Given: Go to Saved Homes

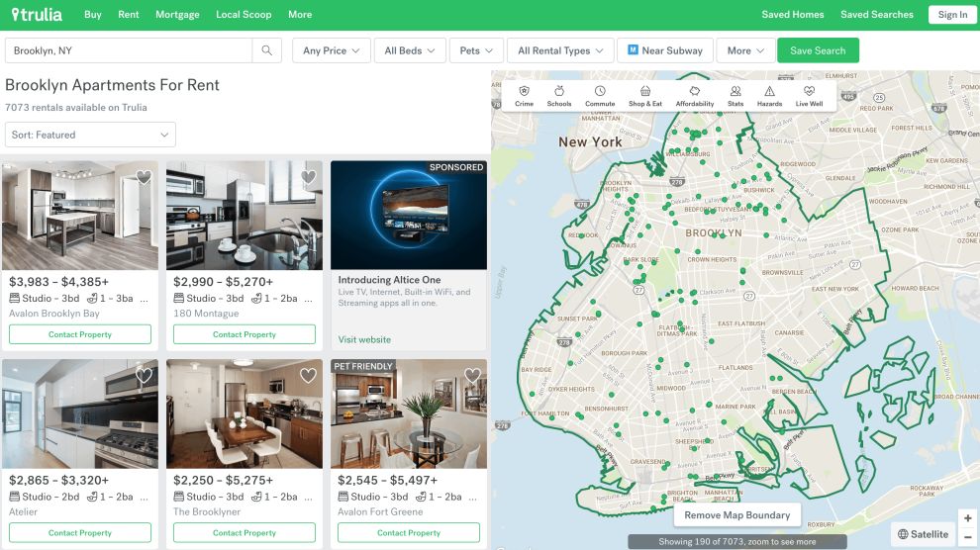Looking at the screenshot, I should tap(793, 15).
